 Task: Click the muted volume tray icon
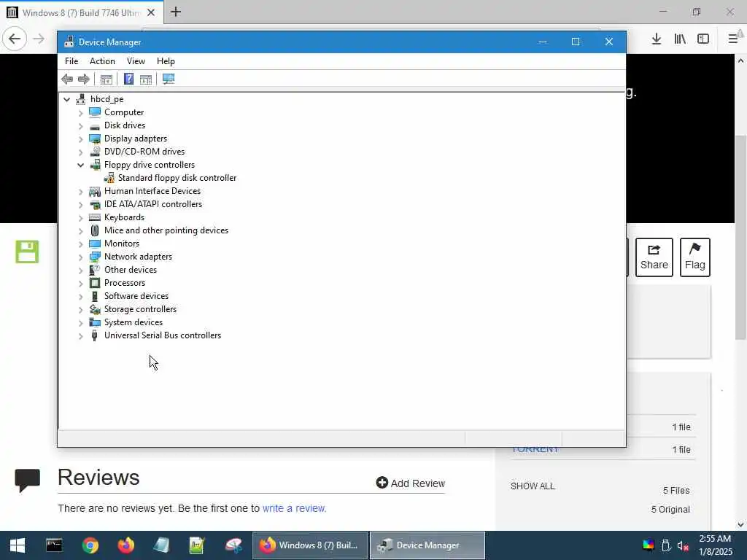[683, 546]
